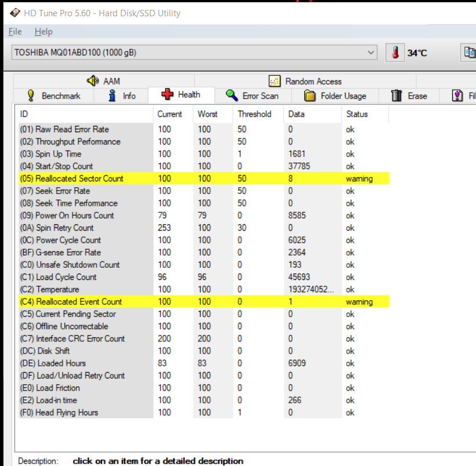Image resolution: width=476 pixels, height=466 pixels.
Task: Click the warning status for Reallocated Sector Count
Action: click(x=359, y=179)
